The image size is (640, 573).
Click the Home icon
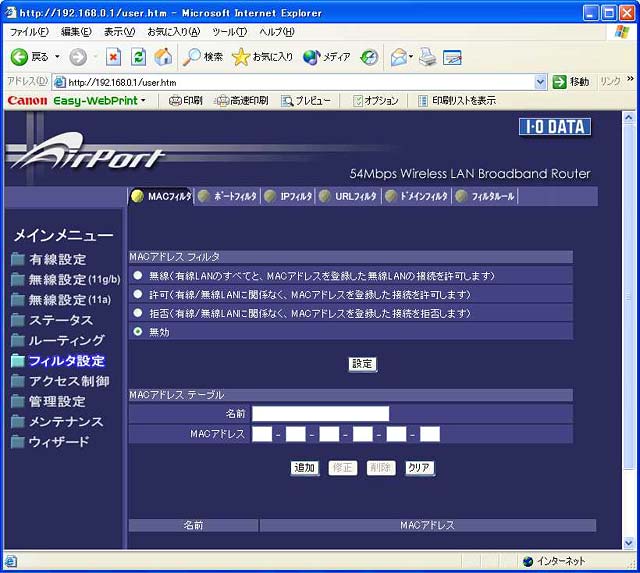pos(163,57)
